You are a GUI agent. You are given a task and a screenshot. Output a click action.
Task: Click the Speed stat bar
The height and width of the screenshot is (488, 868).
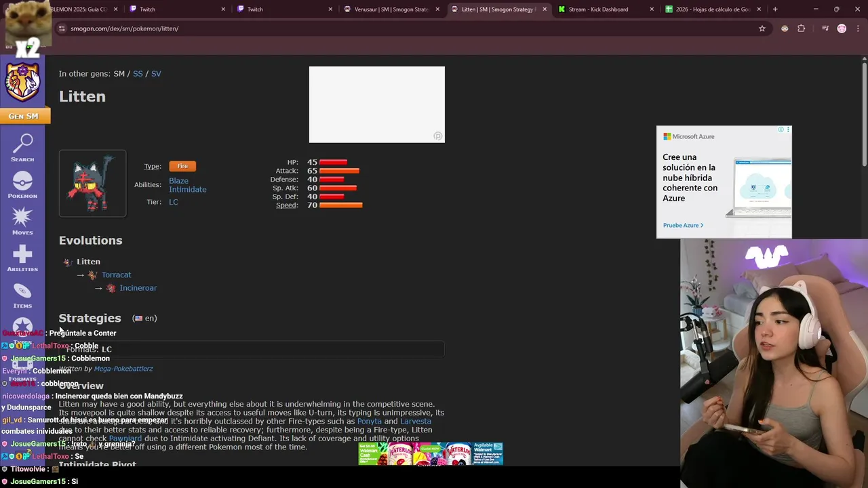point(341,205)
